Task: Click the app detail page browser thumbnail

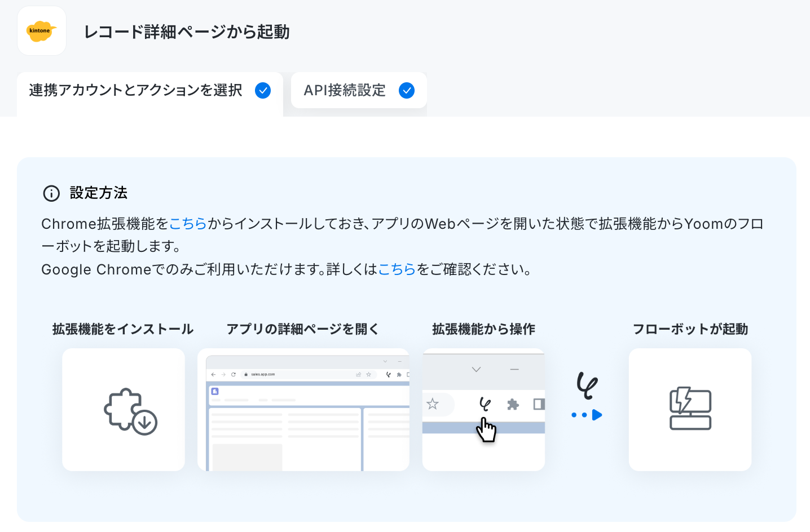Action: 303,410
